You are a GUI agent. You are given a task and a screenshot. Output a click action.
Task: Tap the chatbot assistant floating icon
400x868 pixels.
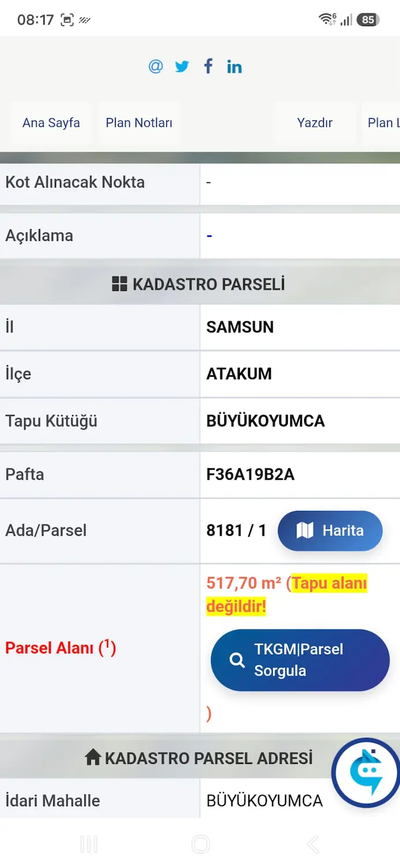(x=365, y=773)
